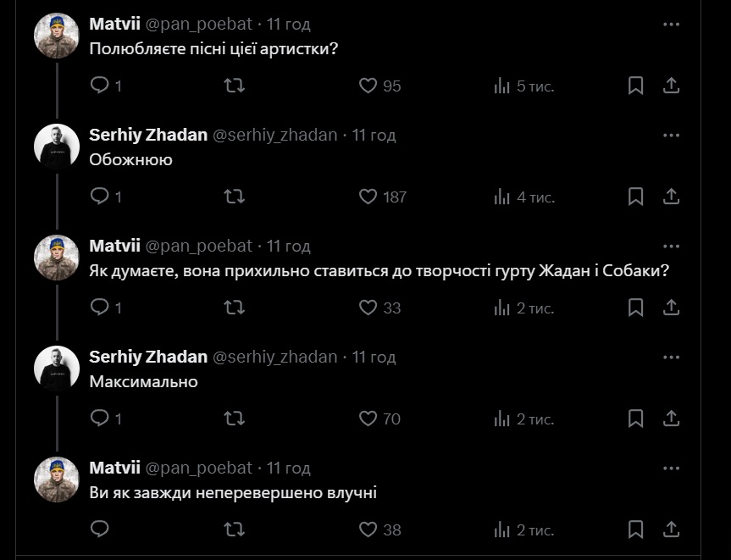View analytics of the "Як думаєте" tweet

click(502, 308)
